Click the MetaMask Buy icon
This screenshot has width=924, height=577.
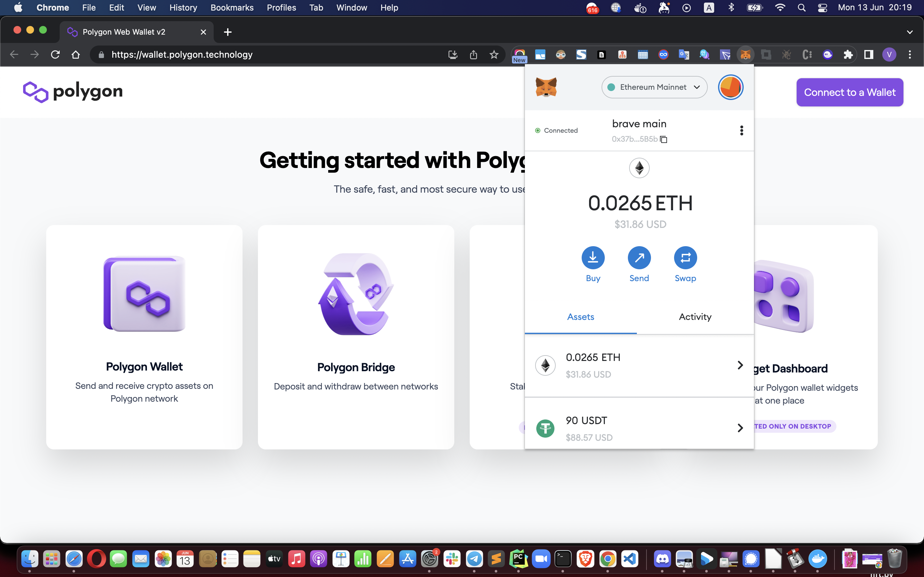tap(593, 258)
